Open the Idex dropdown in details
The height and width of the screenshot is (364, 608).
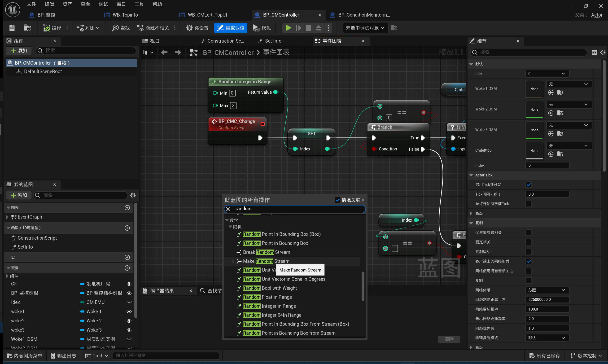click(x=547, y=74)
